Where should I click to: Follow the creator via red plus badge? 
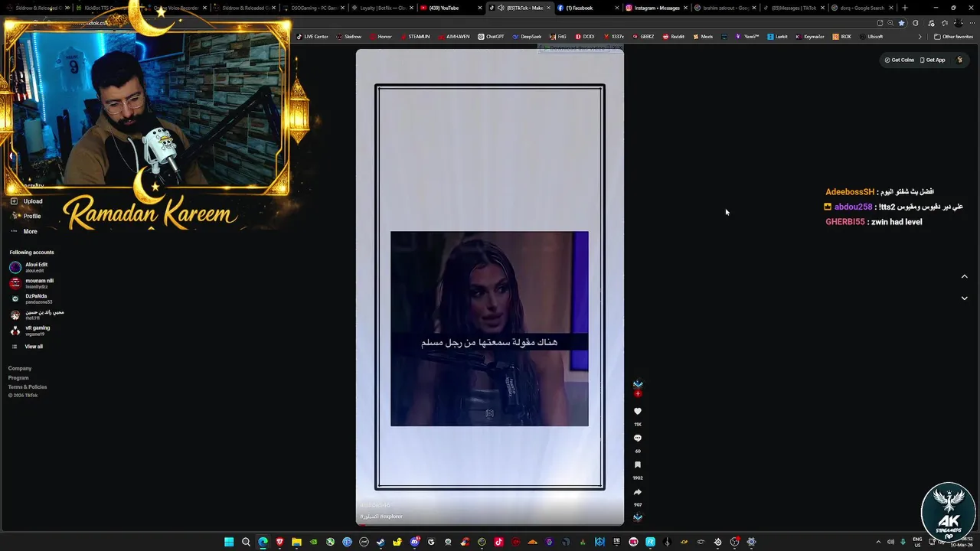[x=638, y=393]
